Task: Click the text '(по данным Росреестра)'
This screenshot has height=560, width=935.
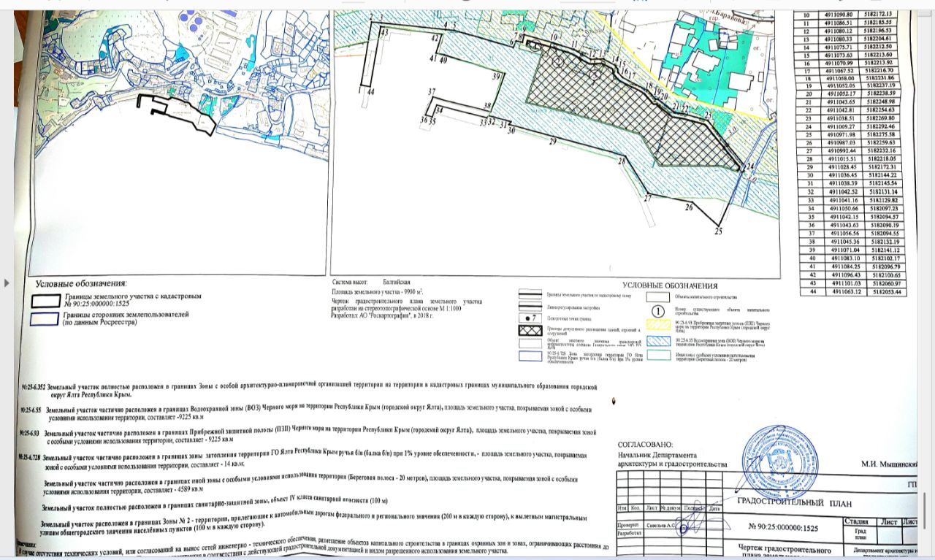Action: tap(100, 322)
